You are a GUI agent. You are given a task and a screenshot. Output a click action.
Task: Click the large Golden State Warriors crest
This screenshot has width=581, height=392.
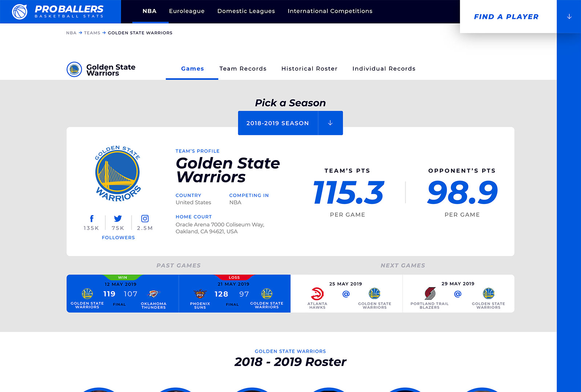click(117, 173)
